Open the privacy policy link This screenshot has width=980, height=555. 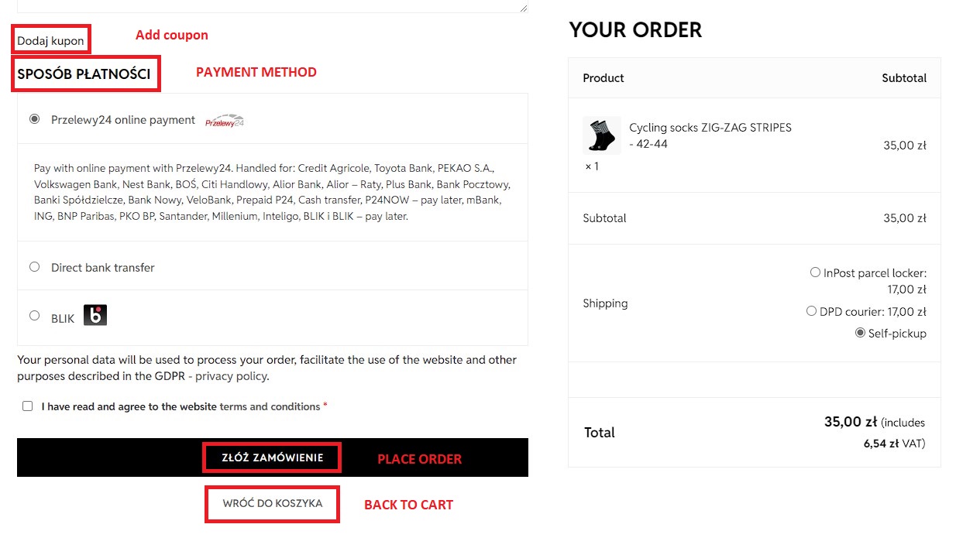[231, 376]
